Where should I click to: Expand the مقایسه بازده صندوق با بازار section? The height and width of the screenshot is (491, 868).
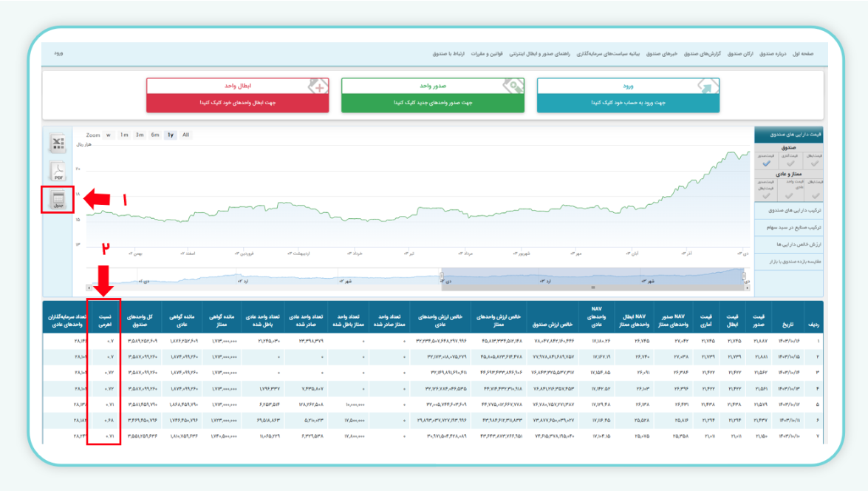tap(790, 260)
